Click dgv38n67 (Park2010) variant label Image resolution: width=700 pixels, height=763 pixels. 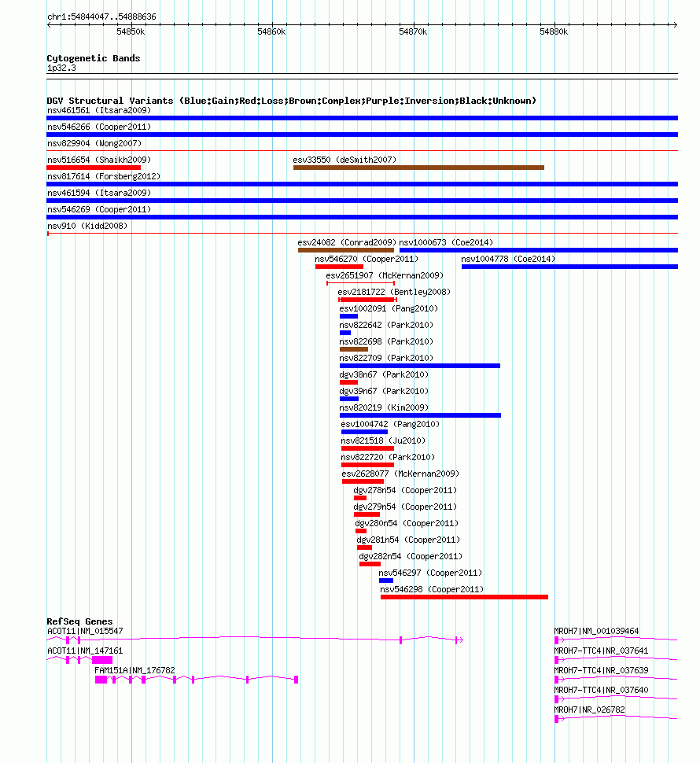384,375
